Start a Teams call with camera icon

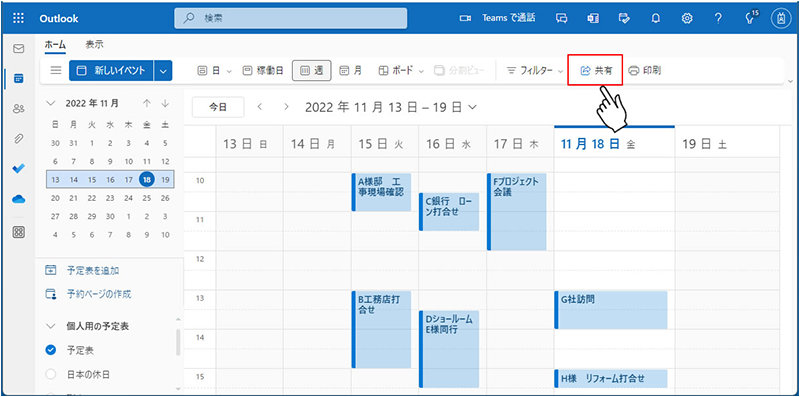click(x=465, y=18)
